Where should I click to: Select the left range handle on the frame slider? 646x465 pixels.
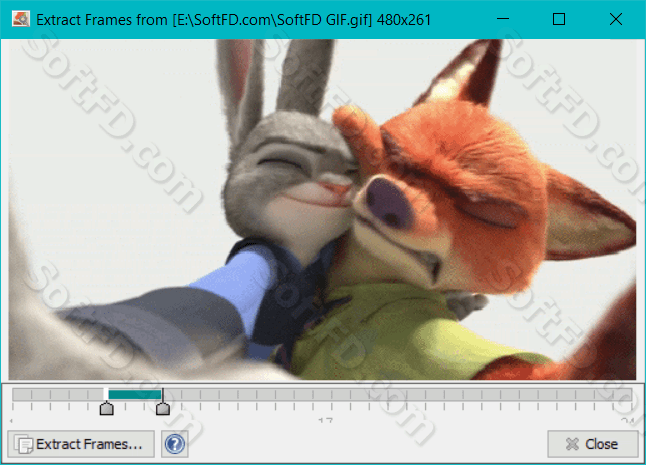coord(107,409)
